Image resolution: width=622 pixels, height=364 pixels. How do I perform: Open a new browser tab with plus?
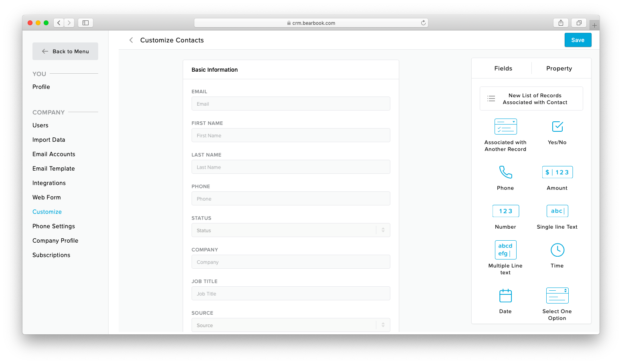pyautogui.click(x=594, y=25)
